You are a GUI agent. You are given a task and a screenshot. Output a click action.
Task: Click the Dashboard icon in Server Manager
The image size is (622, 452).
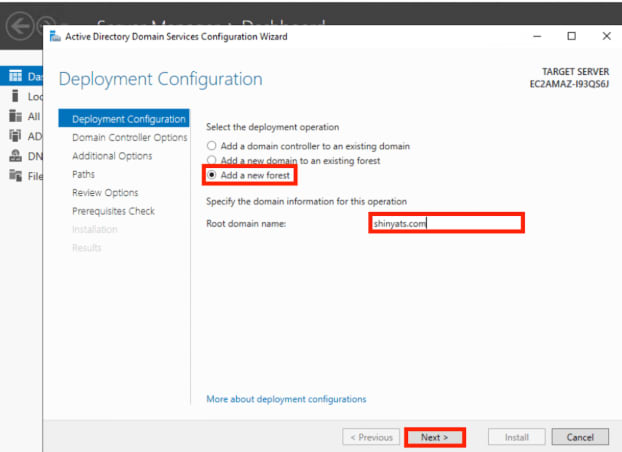coord(15,75)
